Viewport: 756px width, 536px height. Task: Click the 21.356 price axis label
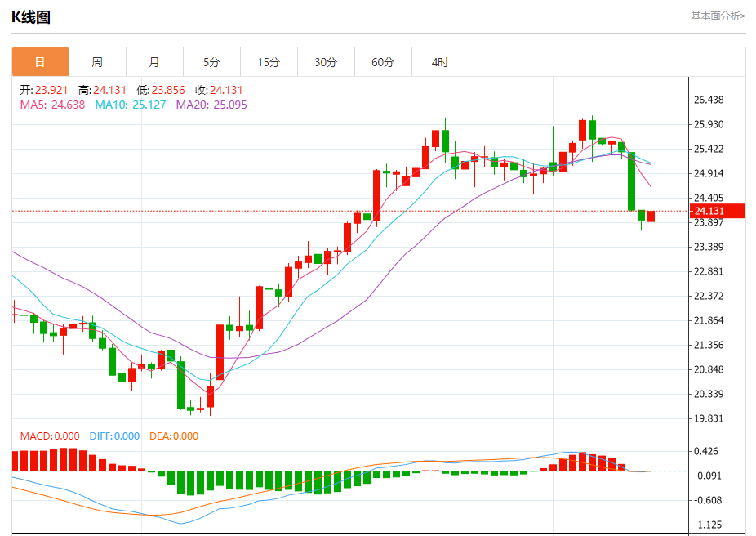[709, 346]
